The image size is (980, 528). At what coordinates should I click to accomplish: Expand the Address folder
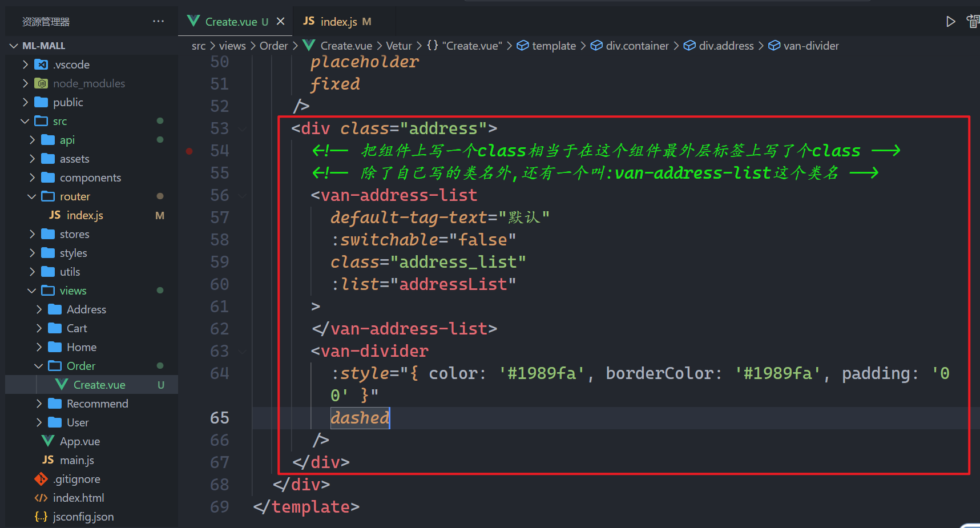click(x=39, y=309)
